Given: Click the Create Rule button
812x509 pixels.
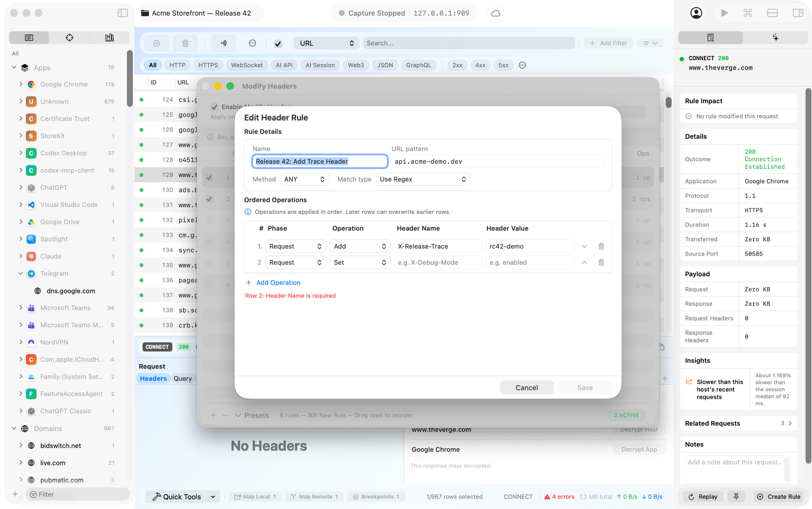Looking at the screenshot, I should point(779,497).
